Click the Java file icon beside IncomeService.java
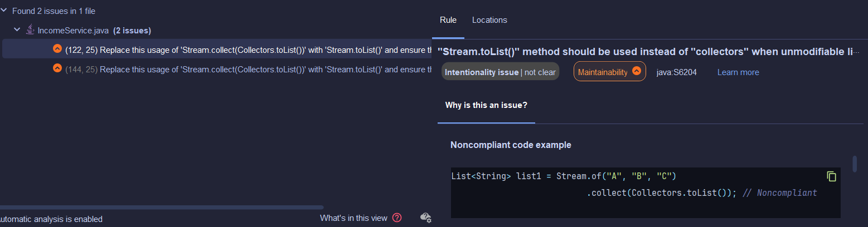The height and width of the screenshot is (227, 868). [30, 30]
